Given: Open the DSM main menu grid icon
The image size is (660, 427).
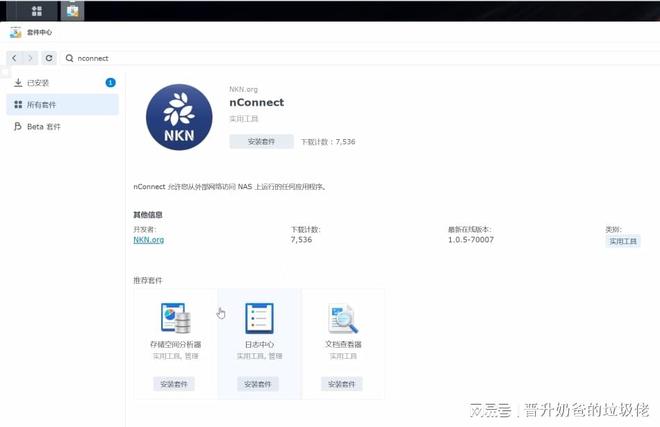Looking at the screenshot, I should click(37, 11).
